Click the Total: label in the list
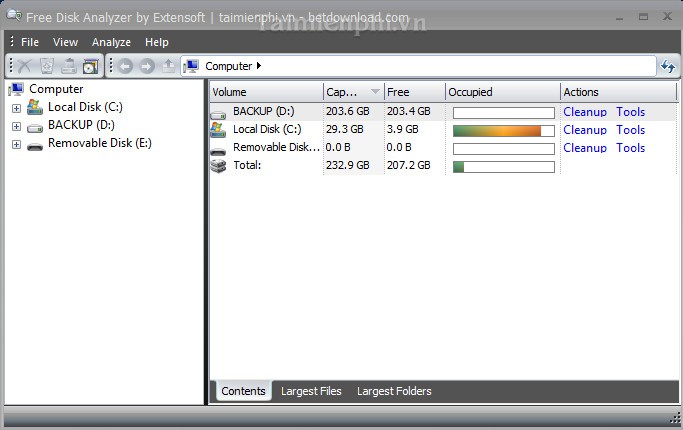 tap(247, 165)
